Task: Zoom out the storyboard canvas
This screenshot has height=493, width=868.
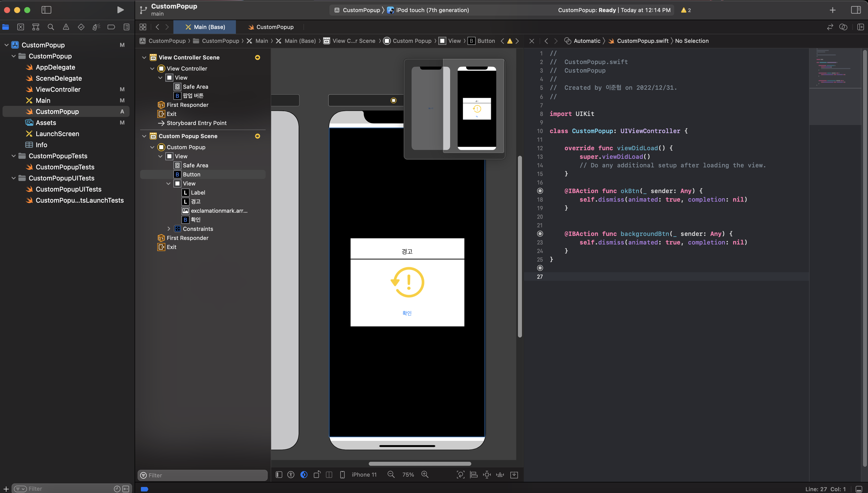Action: [x=391, y=475]
